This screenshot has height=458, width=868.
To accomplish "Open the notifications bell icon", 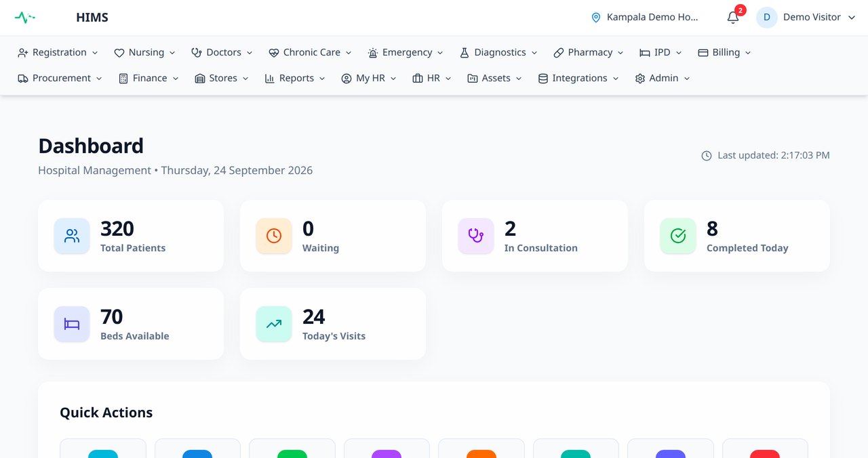I will [733, 18].
